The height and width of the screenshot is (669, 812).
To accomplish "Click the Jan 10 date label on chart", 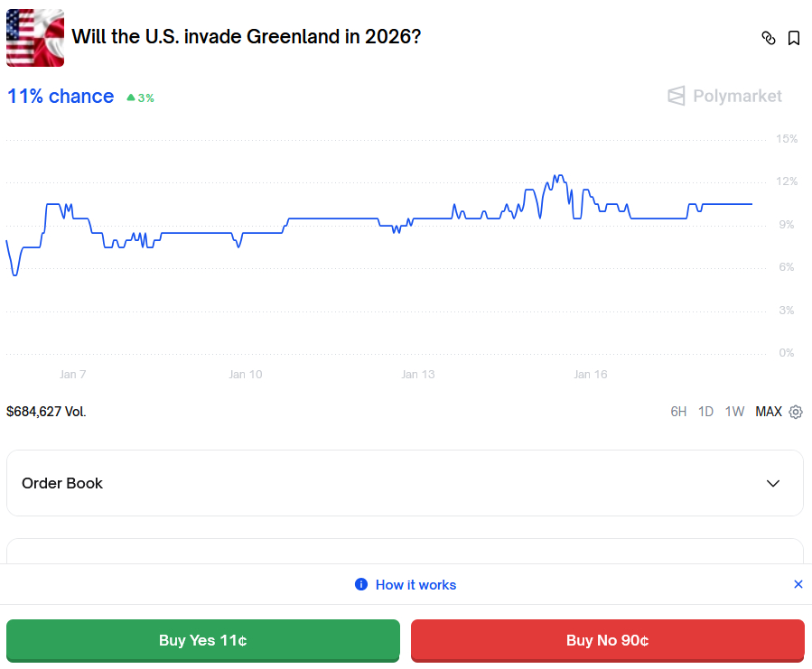I will coord(245,374).
